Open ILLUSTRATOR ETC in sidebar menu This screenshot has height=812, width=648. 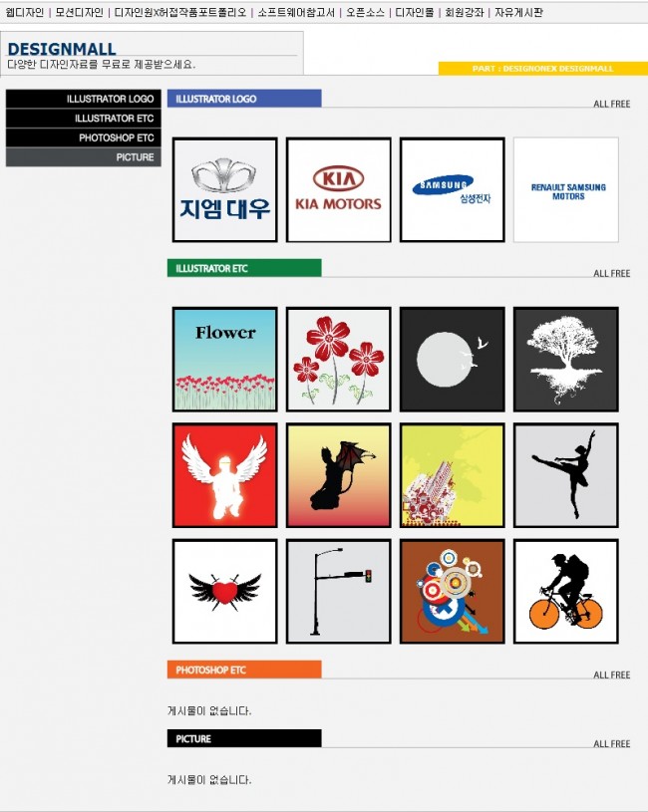tap(84, 119)
